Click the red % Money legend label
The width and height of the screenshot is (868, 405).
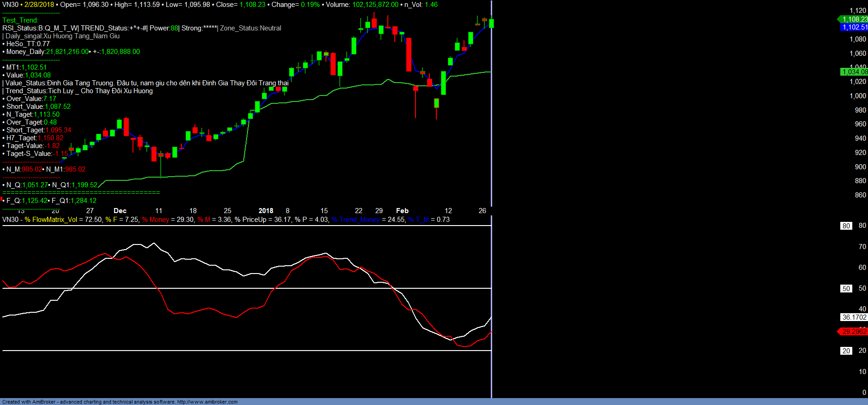click(x=156, y=220)
